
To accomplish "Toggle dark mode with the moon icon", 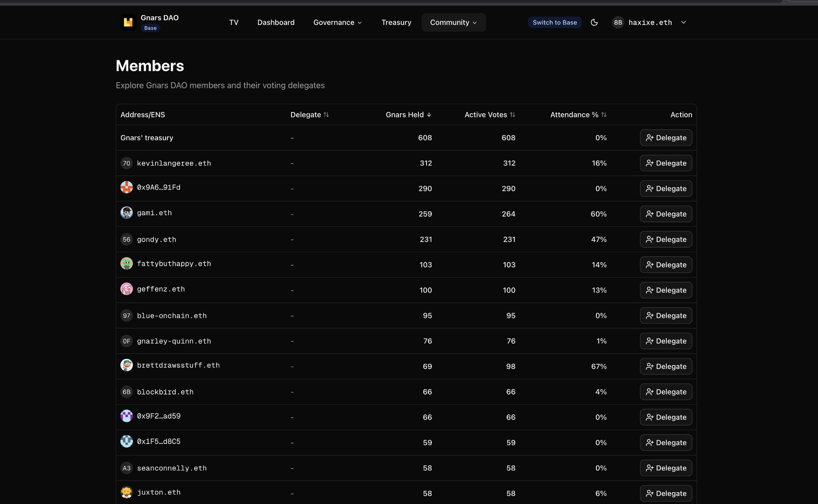I will [594, 22].
